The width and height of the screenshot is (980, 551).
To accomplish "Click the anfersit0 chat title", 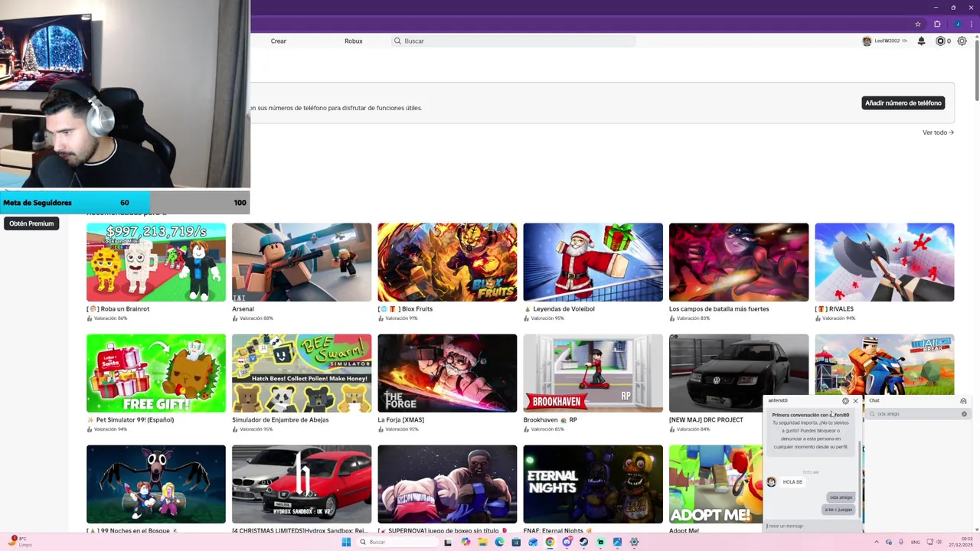I will (778, 400).
